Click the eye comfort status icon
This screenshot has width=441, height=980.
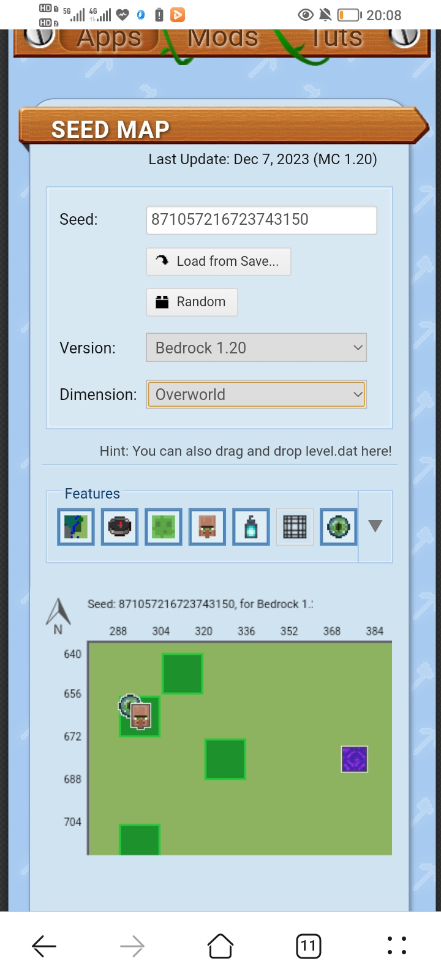point(306,15)
